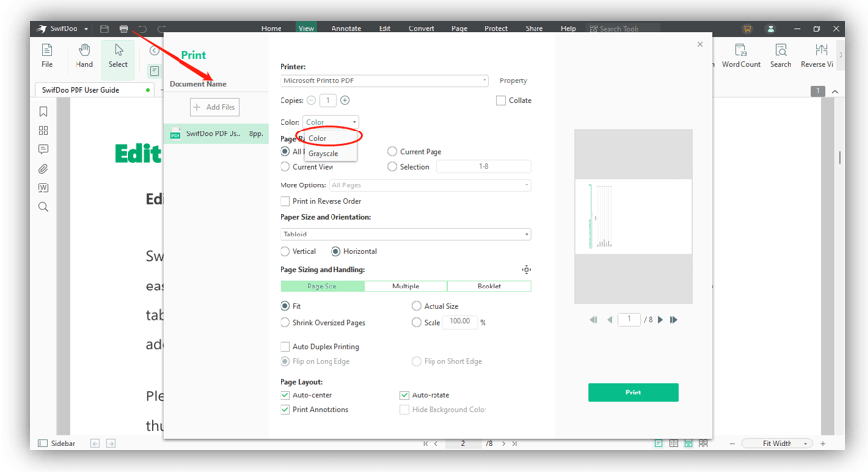Click the shopping cart icon
The height and width of the screenshot is (472, 868).
point(747,28)
